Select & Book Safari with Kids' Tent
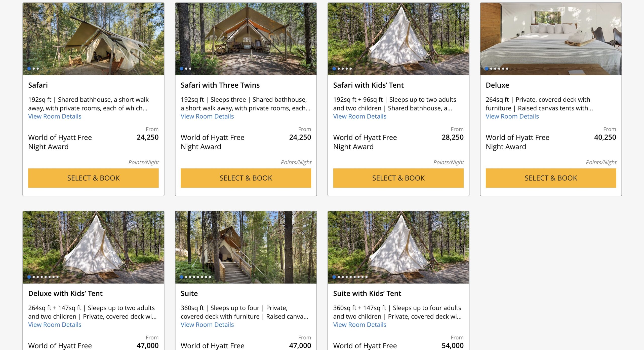The width and height of the screenshot is (644, 350). [x=398, y=178]
